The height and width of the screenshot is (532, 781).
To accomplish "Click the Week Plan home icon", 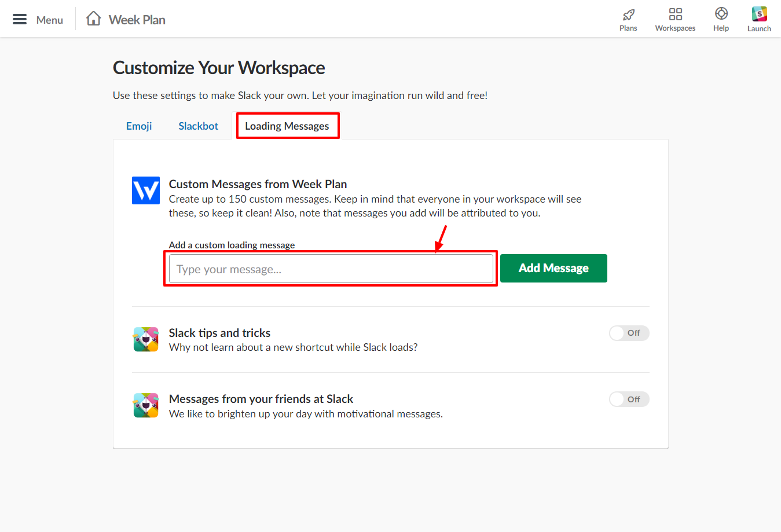I will (93, 18).
